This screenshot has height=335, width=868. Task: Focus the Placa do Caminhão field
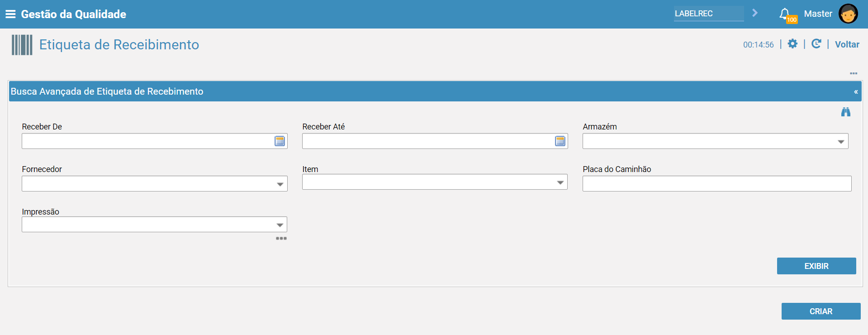pyautogui.click(x=717, y=184)
